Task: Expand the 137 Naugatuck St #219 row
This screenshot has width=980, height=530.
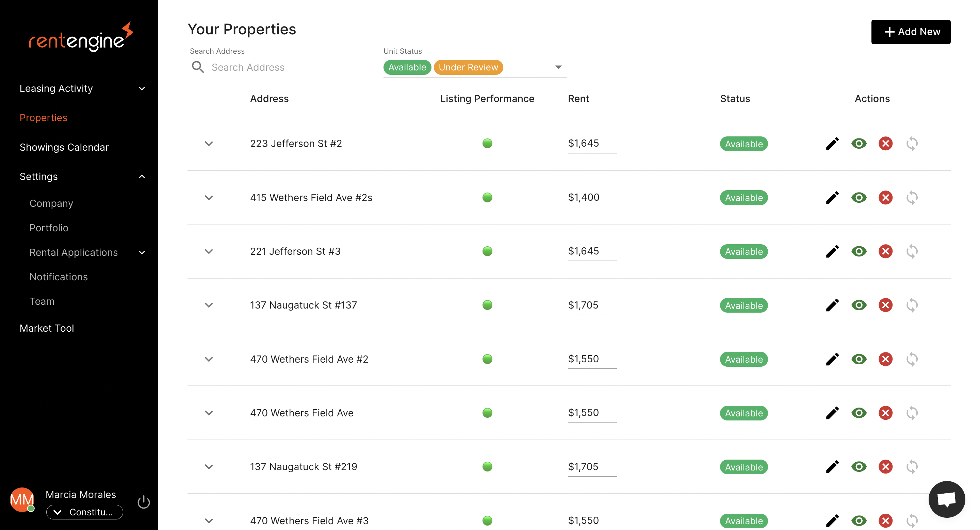Action: [x=209, y=467]
